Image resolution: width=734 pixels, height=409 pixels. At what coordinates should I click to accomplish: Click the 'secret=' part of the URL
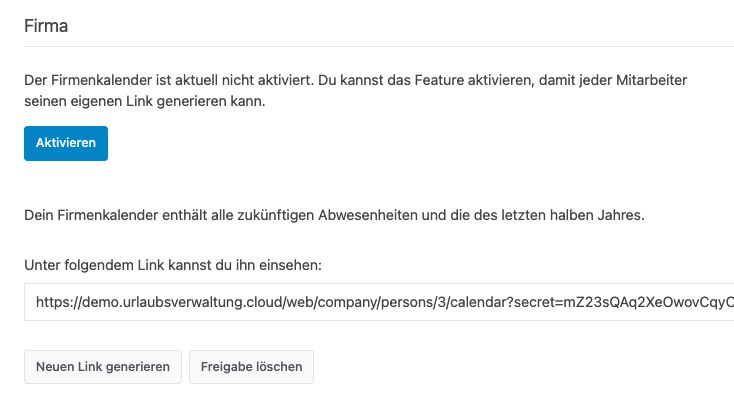(538, 302)
